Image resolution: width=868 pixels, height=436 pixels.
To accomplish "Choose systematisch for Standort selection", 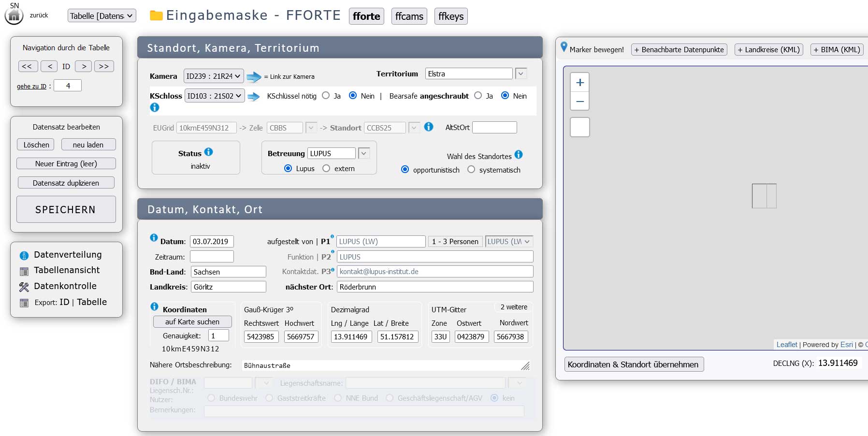I will click(471, 170).
